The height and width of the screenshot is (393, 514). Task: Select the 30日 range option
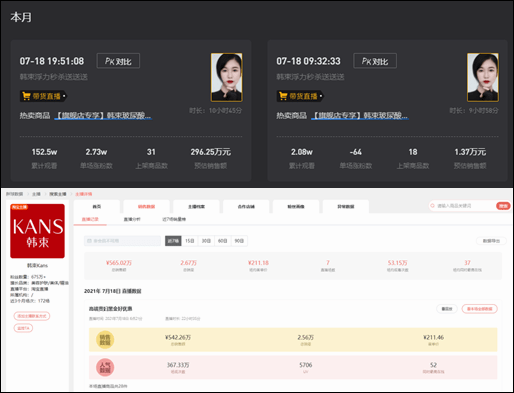[x=206, y=241]
